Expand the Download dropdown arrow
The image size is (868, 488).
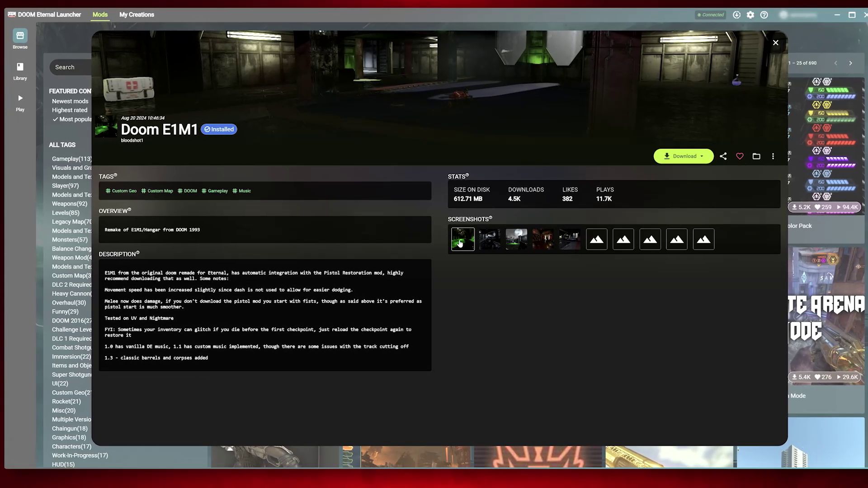pos(702,156)
